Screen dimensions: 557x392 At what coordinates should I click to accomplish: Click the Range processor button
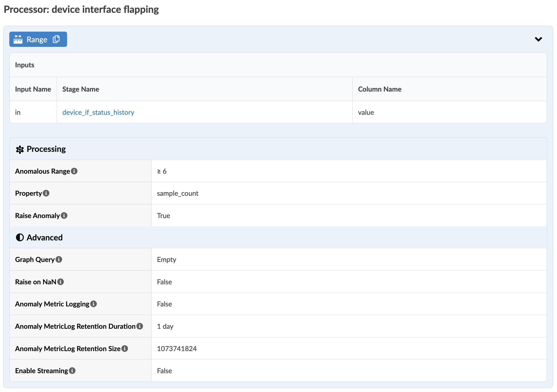click(x=37, y=39)
